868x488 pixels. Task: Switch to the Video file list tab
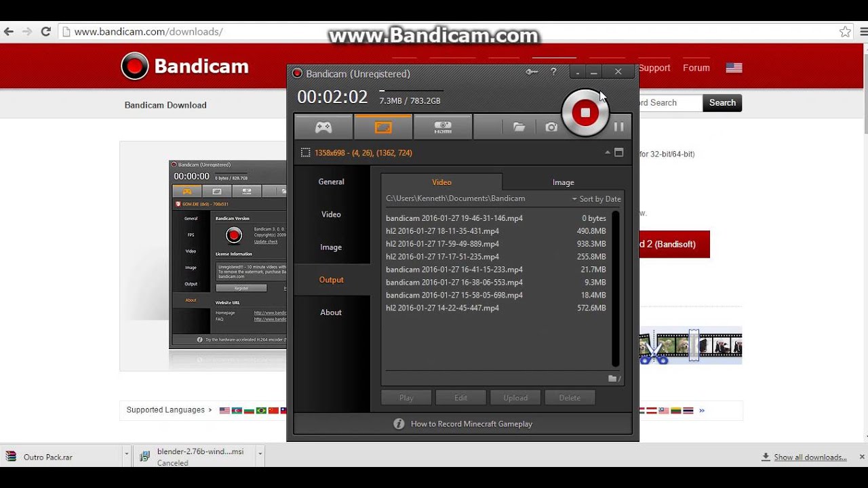(441, 182)
